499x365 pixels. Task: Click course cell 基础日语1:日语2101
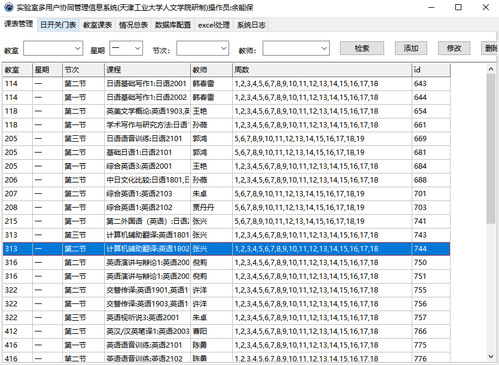tap(147, 152)
